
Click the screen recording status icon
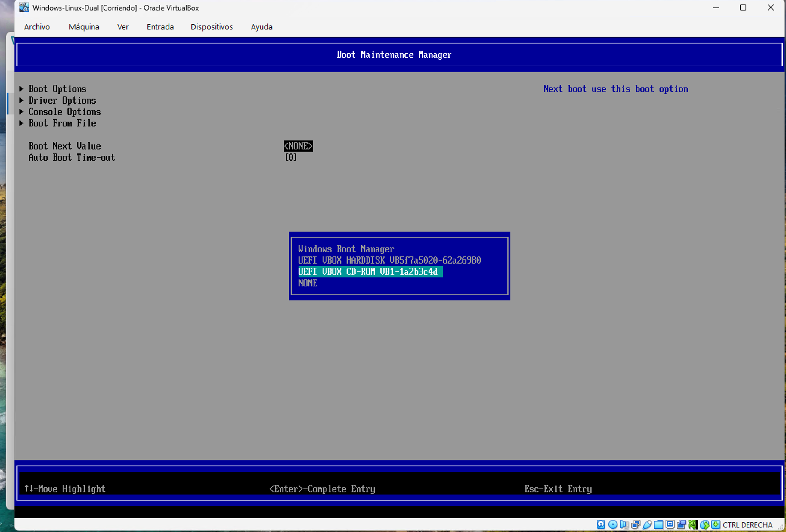click(x=682, y=524)
